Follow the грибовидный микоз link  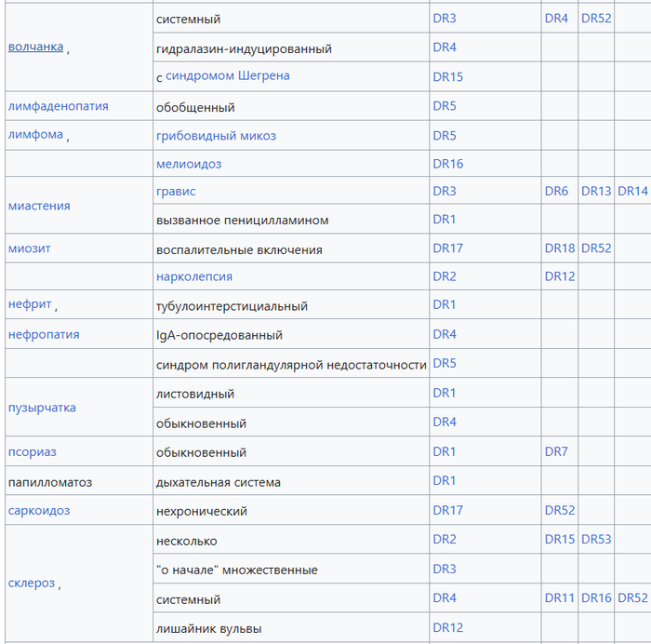tap(216, 136)
